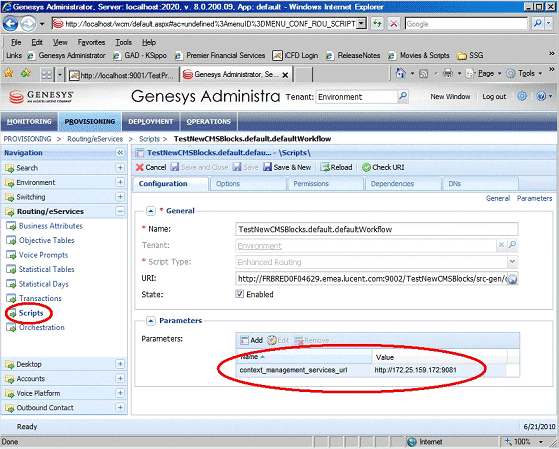Jump to Parameters section link
The width and height of the screenshot is (559, 449).
(x=534, y=198)
